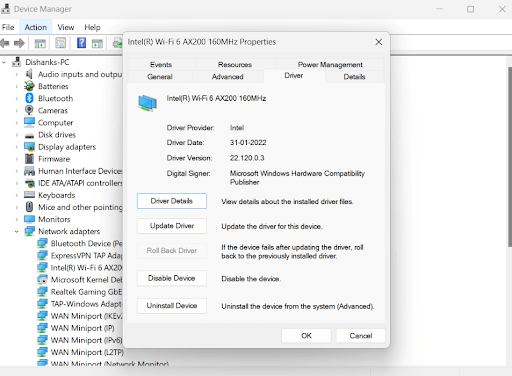The image size is (512, 376).
Task: Collapse the Dishanks-PC root node
Action: pos(4,62)
